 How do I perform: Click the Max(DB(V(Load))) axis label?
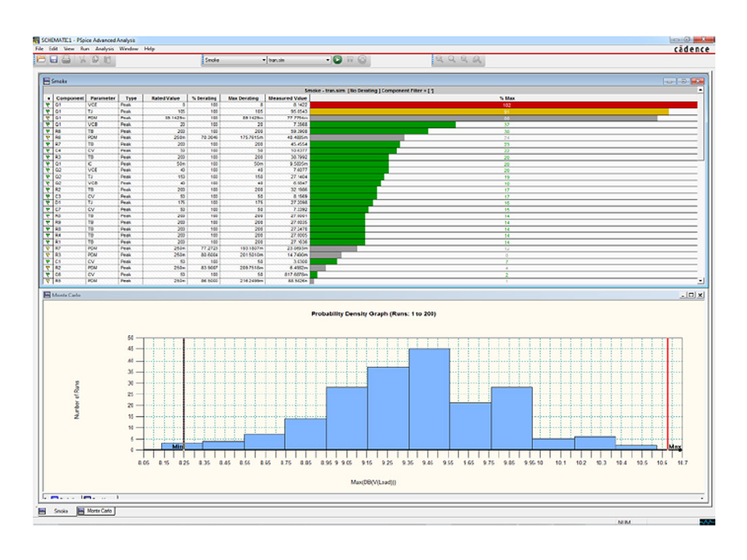coord(373,482)
